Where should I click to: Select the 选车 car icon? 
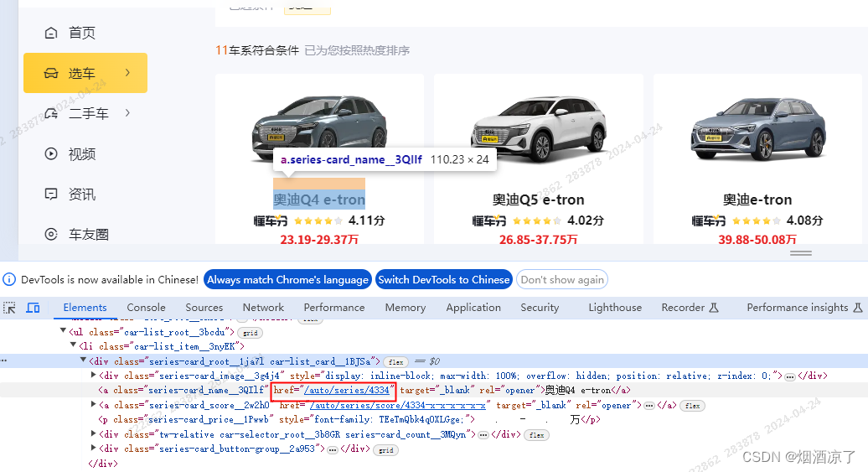coord(51,73)
